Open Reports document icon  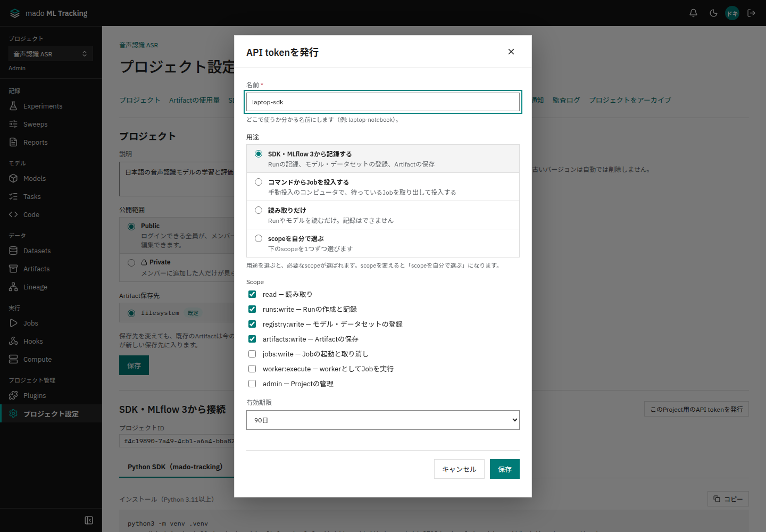13,142
